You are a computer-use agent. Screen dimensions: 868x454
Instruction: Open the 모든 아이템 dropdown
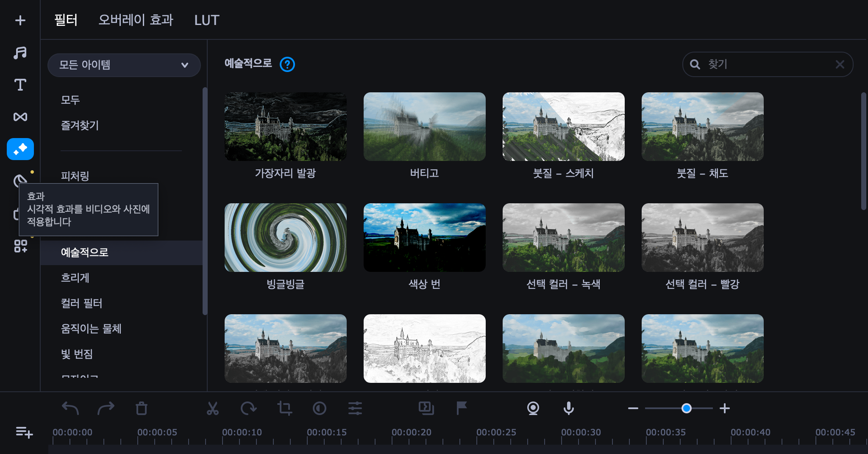[124, 65]
